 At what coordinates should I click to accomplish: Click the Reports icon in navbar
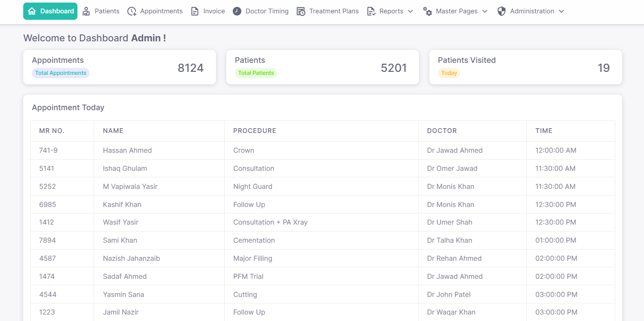[x=371, y=11]
